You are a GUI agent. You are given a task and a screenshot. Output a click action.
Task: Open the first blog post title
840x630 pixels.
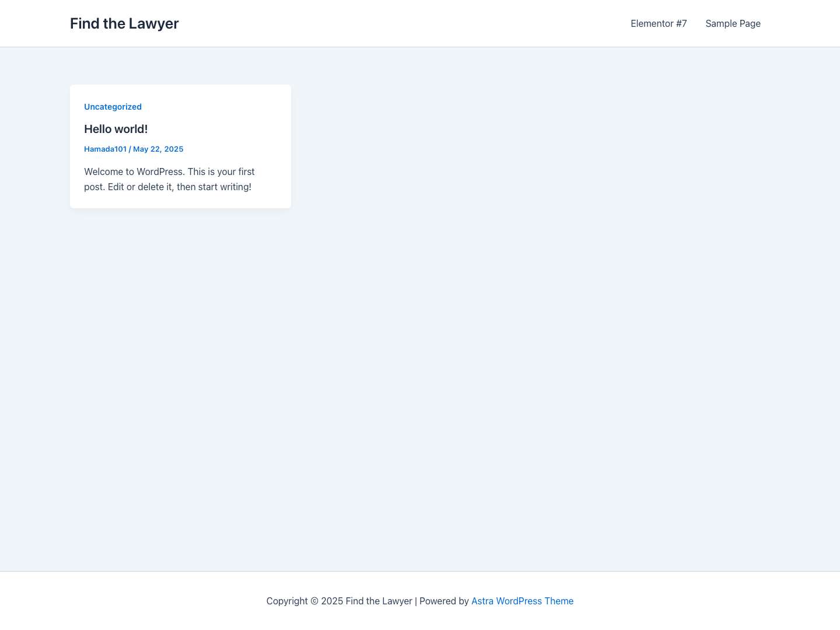[116, 129]
